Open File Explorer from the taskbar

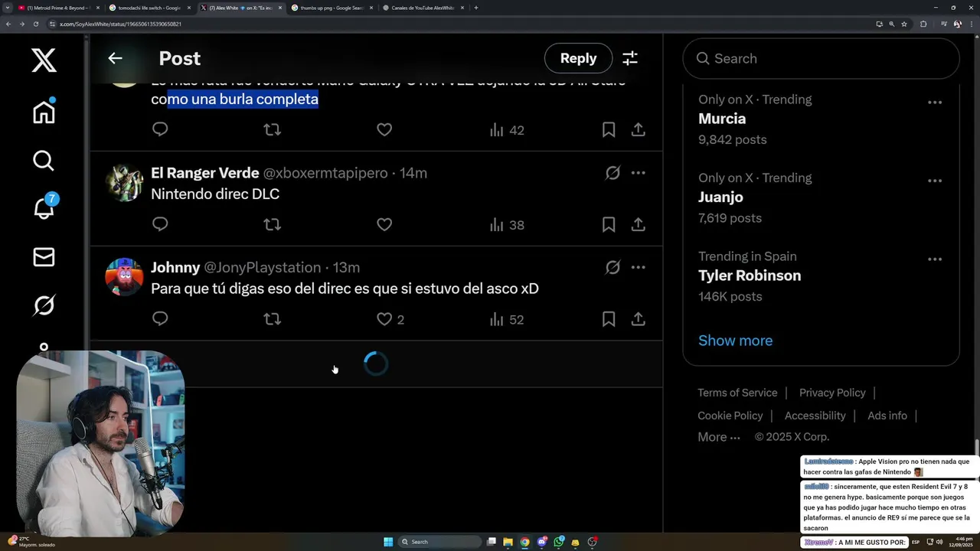[x=508, y=542]
